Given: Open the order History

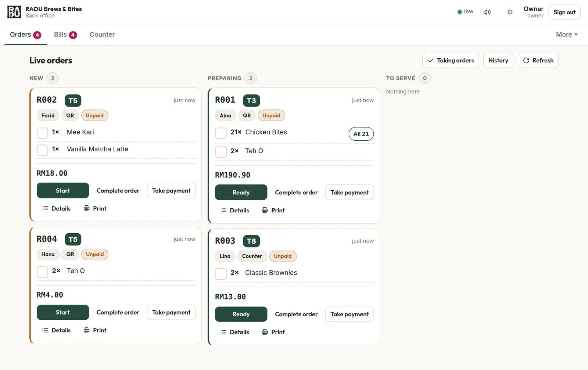Looking at the screenshot, I should pos(498,60).
